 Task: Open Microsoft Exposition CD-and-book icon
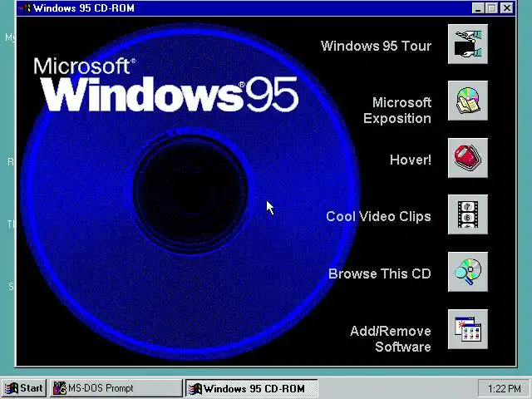[468, 101]
